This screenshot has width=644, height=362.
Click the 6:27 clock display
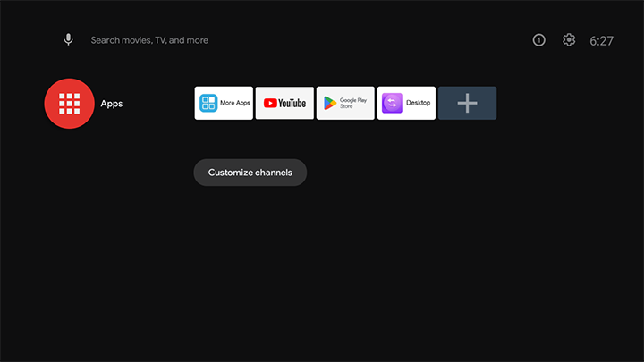click(601, 41)
